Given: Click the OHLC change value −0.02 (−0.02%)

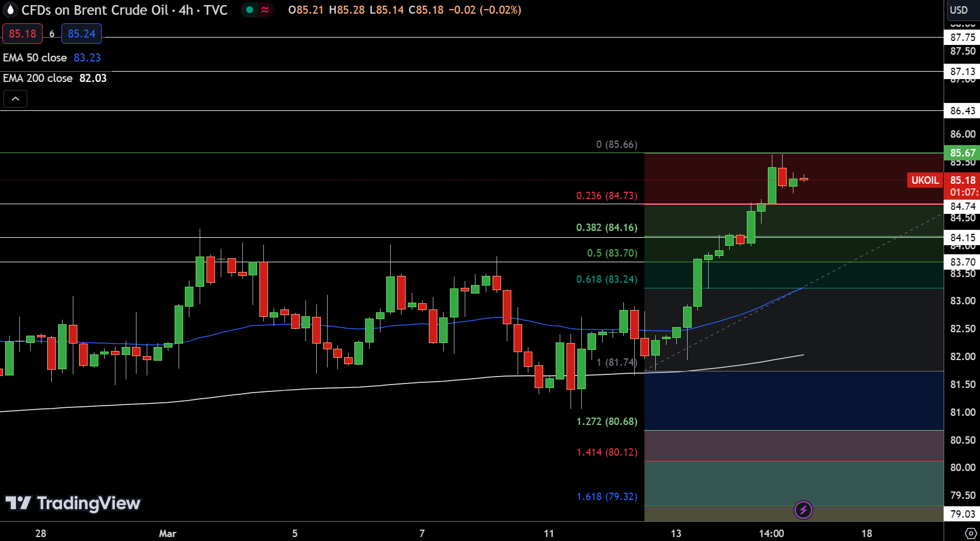Looking at the screenshot, I should [485, 10].
